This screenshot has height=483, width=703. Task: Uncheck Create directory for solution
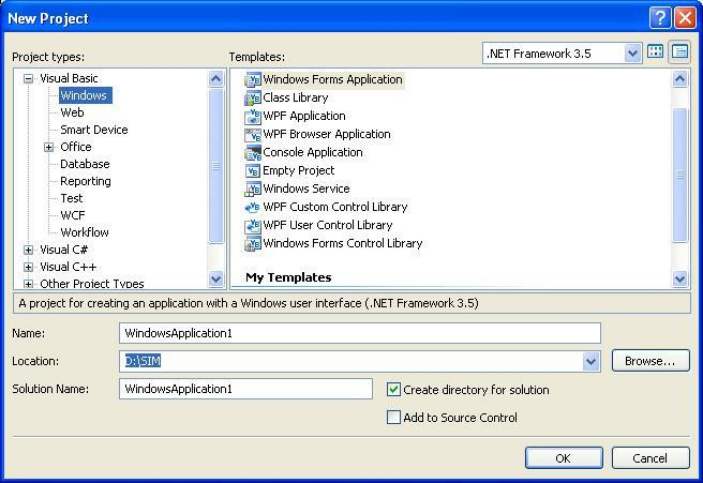[394, 389]
